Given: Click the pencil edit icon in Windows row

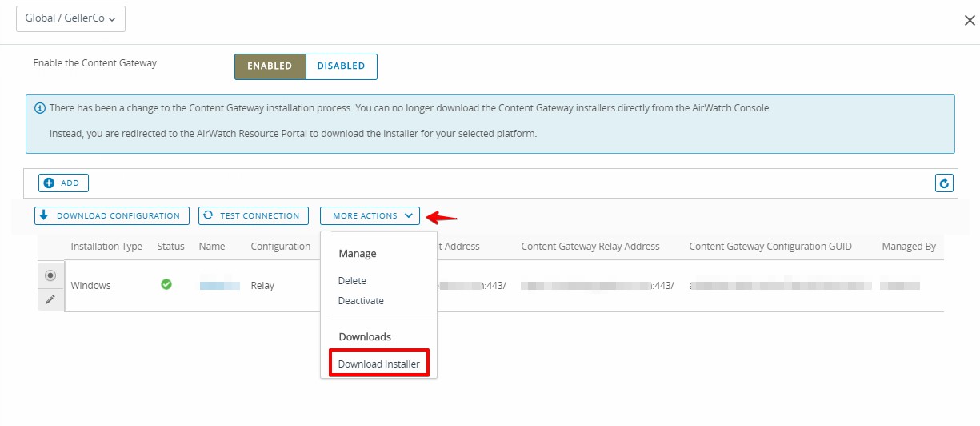Looking at the screenshot, I should tap(50, 299).
